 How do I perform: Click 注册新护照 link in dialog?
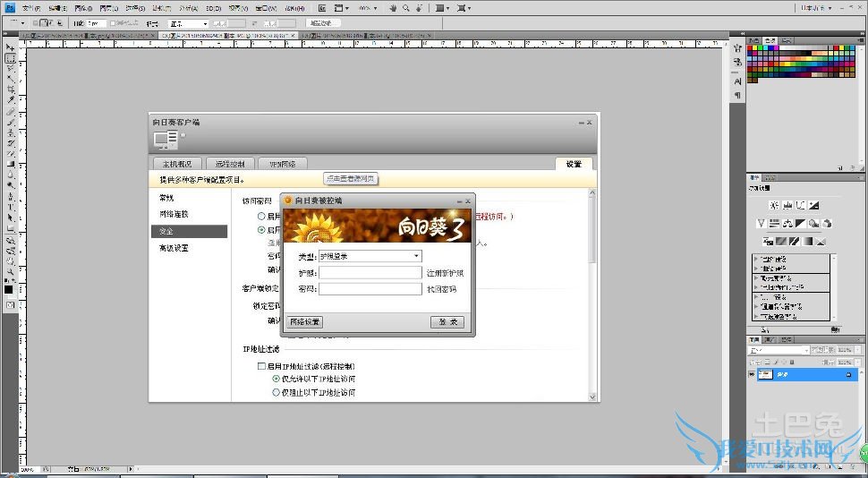coord(445,273)
